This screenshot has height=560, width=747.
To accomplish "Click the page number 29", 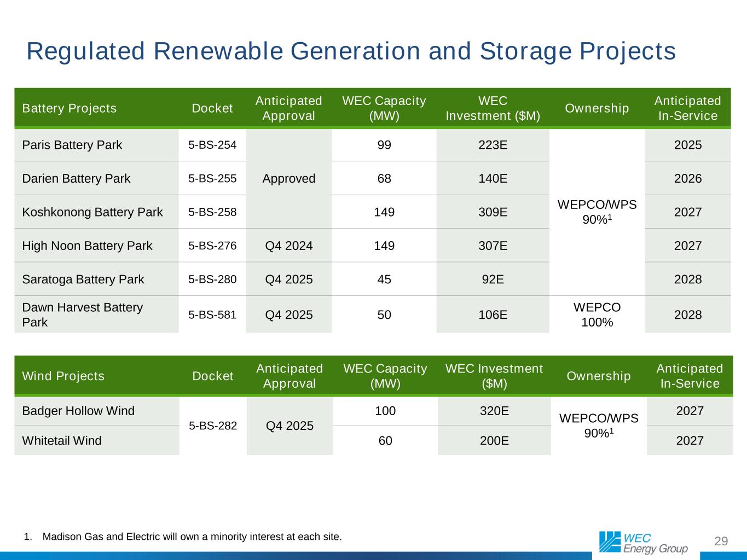I will (x=721, y=541).
